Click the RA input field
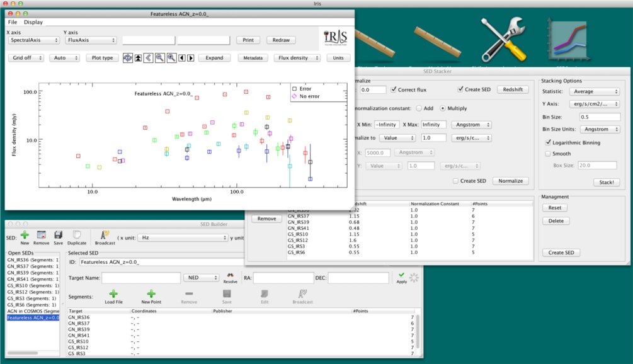633x364 pixels. 283,278
